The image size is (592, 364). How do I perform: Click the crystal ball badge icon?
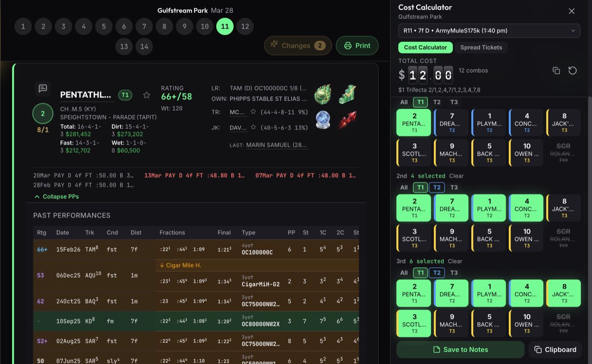coord(323,120)
